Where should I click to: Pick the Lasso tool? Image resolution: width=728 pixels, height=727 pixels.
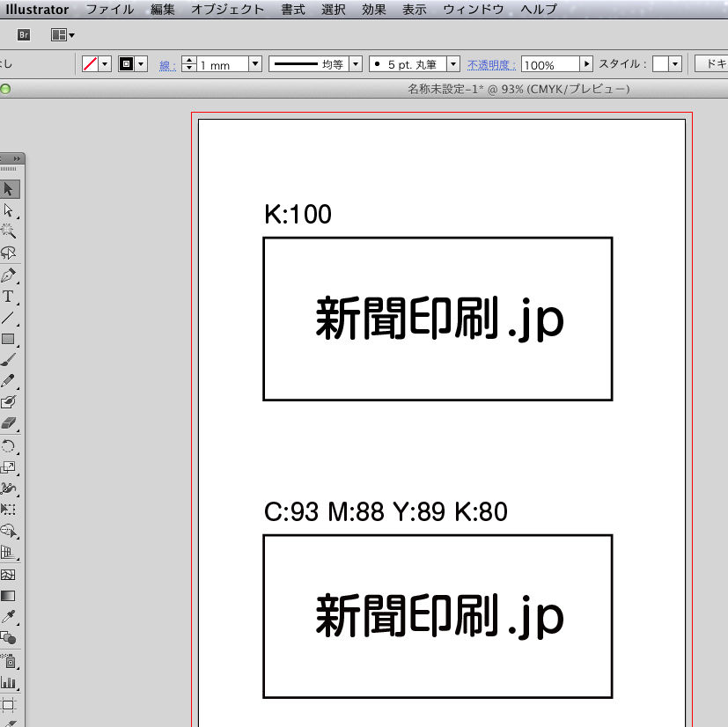(x=9, y=252)
